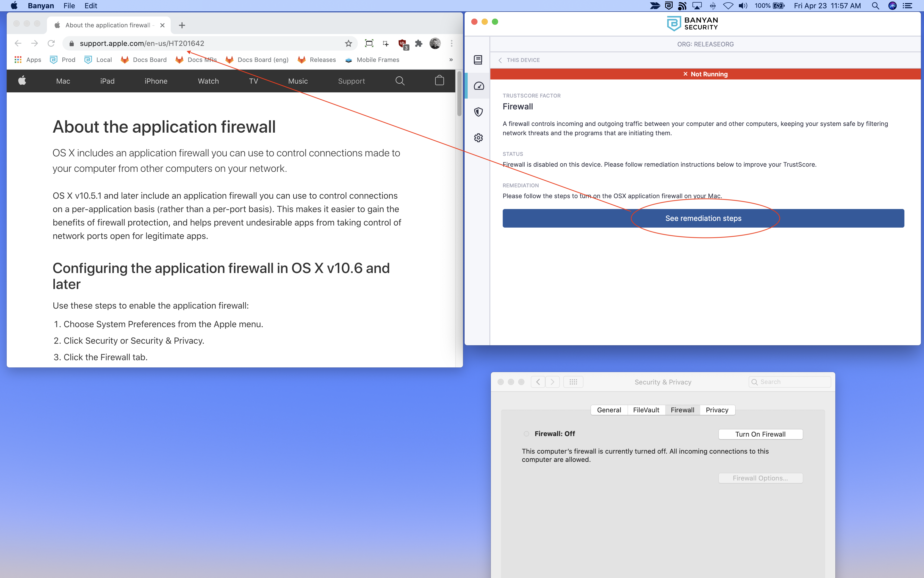
Task: Open TV section on Apple nav
Action: coord(253,81)
